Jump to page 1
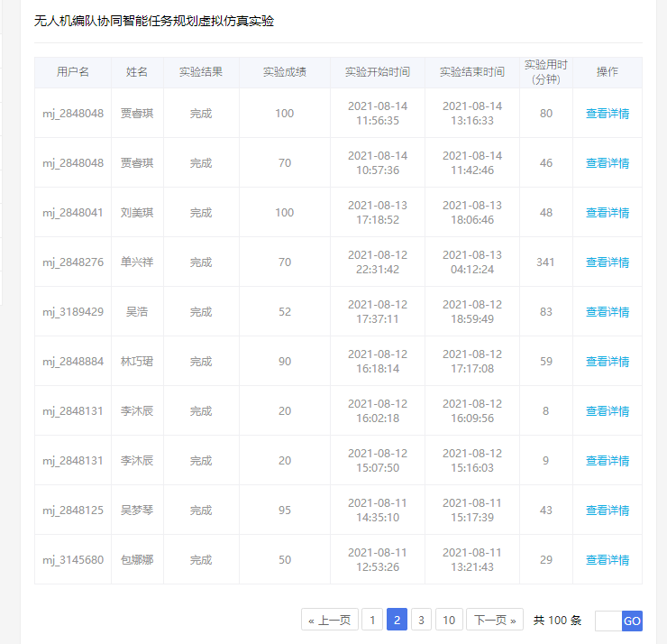This screenshot has height=644, width=667. 372,620
